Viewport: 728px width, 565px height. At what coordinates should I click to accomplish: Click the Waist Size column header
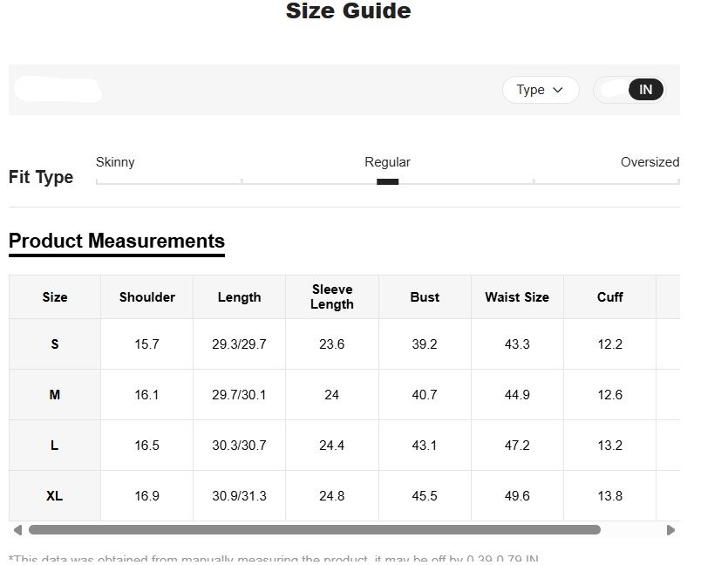(x=517, y=297)
